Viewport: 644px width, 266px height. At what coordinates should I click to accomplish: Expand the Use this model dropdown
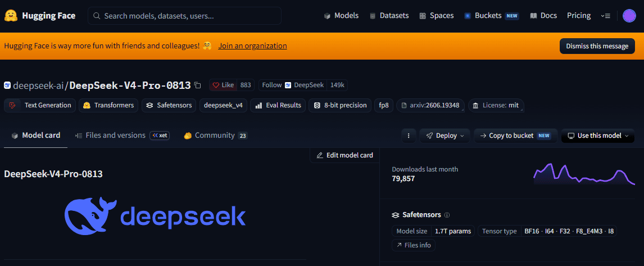(x=597, y=136)
